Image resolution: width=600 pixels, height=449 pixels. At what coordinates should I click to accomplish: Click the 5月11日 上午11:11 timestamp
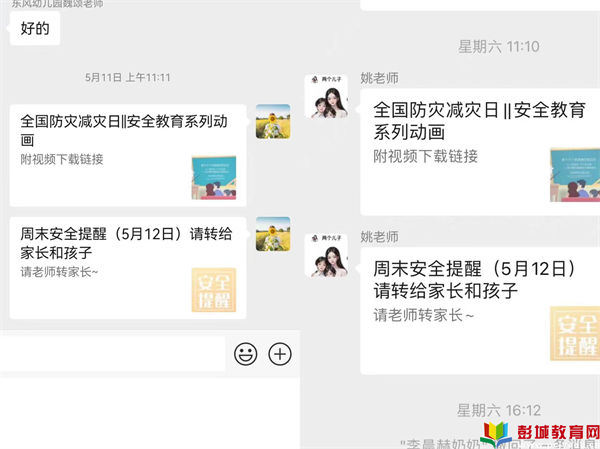click(x=127, y=78)
